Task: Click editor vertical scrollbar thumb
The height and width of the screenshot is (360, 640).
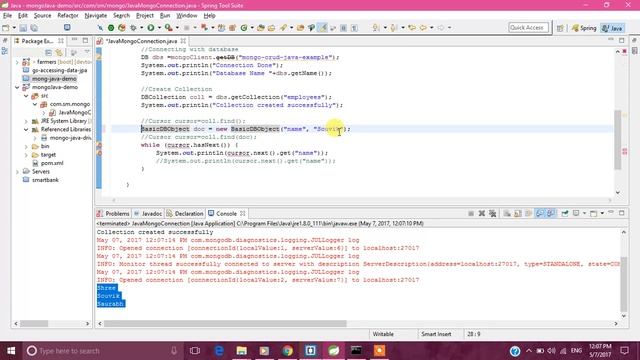Action: point(618,140)
